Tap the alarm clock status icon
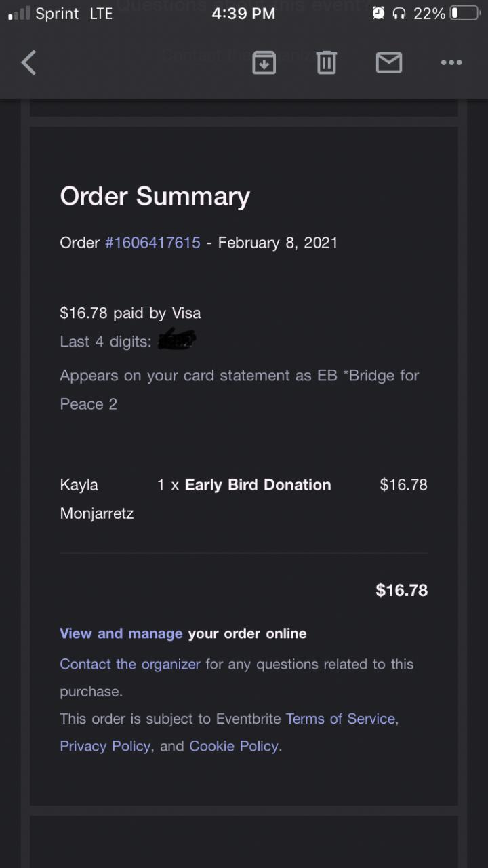This screenshot has width=488, height=868. point(378,14)
